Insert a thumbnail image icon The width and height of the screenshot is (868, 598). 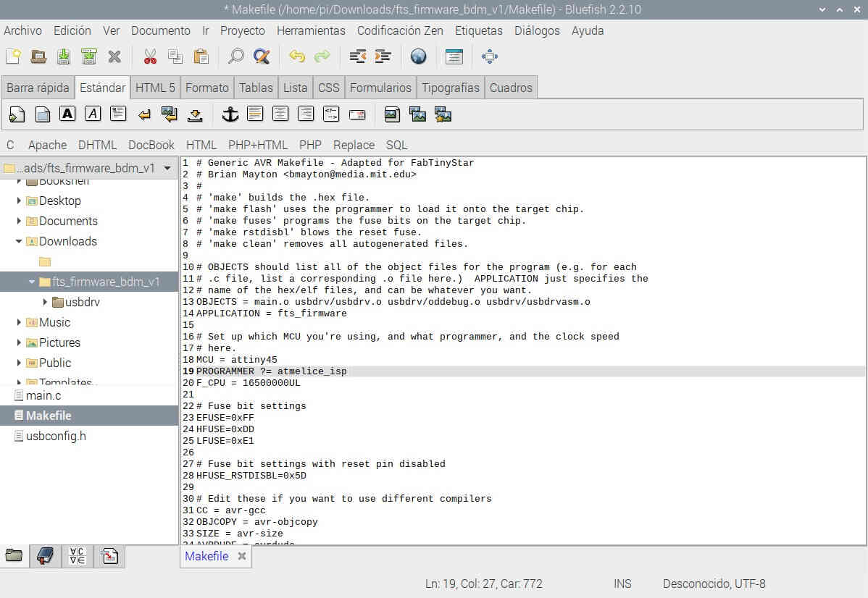417,114
